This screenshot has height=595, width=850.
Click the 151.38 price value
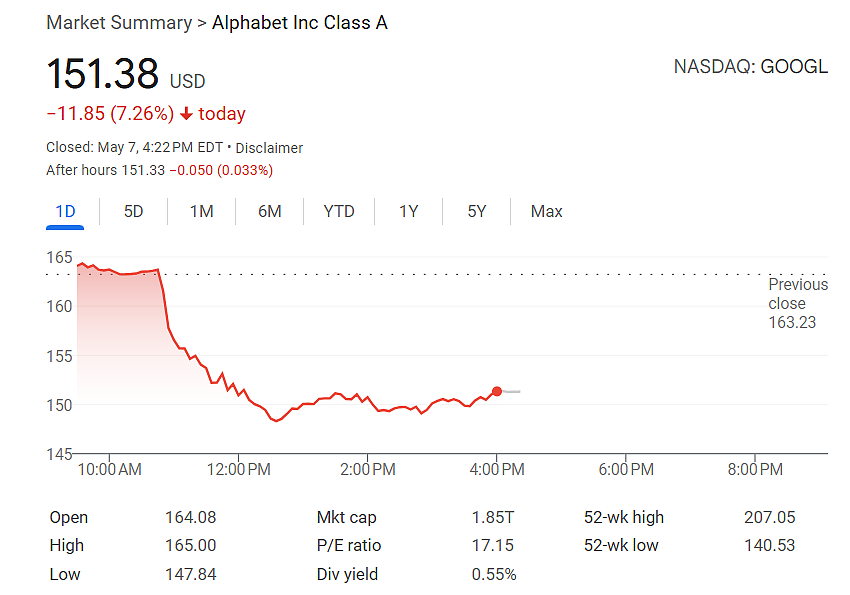click(102, 74)
